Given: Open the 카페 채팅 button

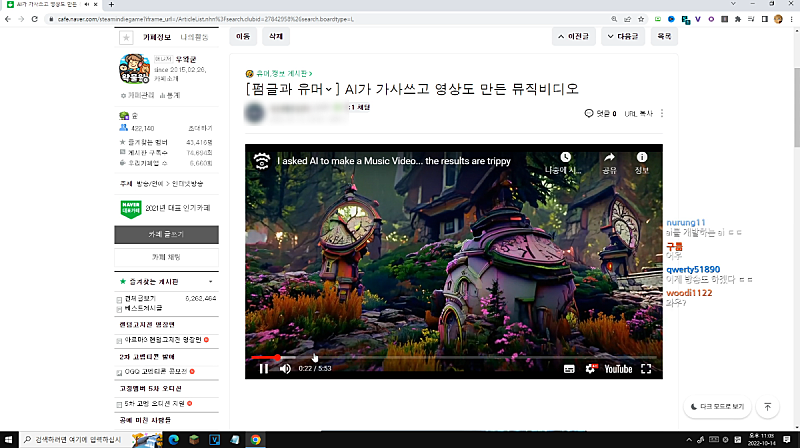Looking at the screenshot, I should pyautogui.click(x=167, y=257).
